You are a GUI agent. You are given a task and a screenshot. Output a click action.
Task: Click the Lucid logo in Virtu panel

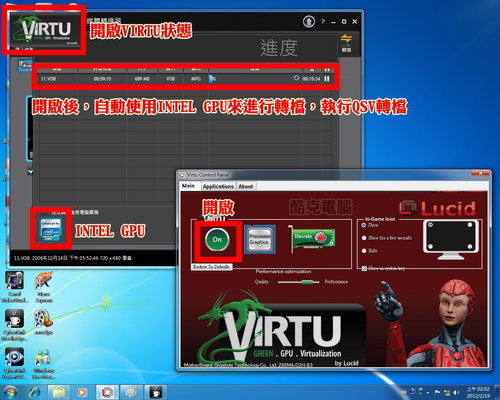pyautogui.click(x=437, y=208)
